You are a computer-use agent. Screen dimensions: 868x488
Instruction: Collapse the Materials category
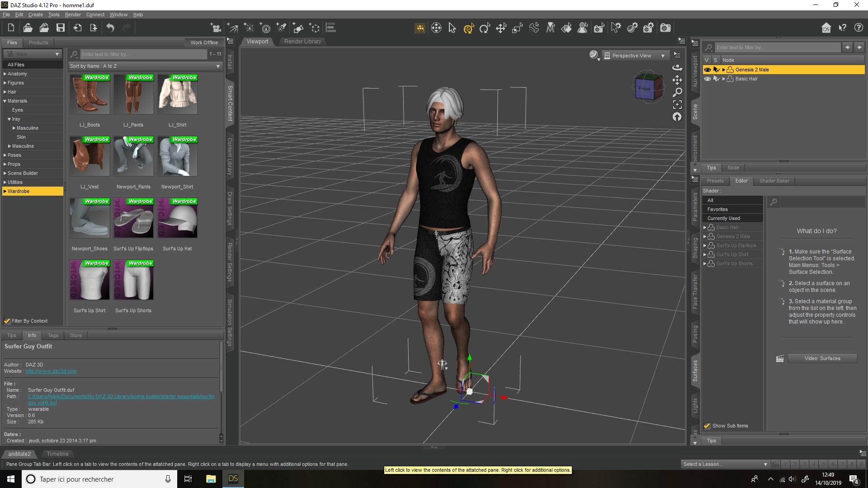(5, 101)
